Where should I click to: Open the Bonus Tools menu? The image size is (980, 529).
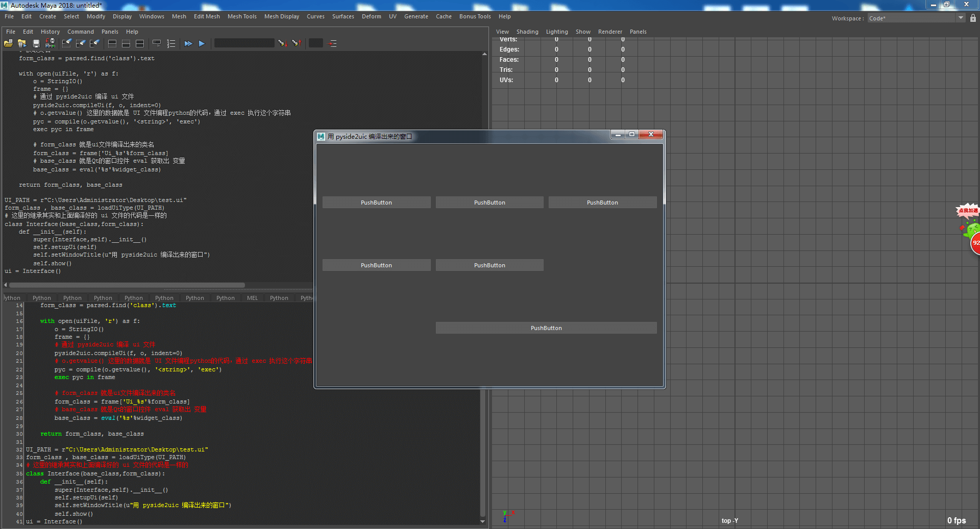click(x=475, y=16)
